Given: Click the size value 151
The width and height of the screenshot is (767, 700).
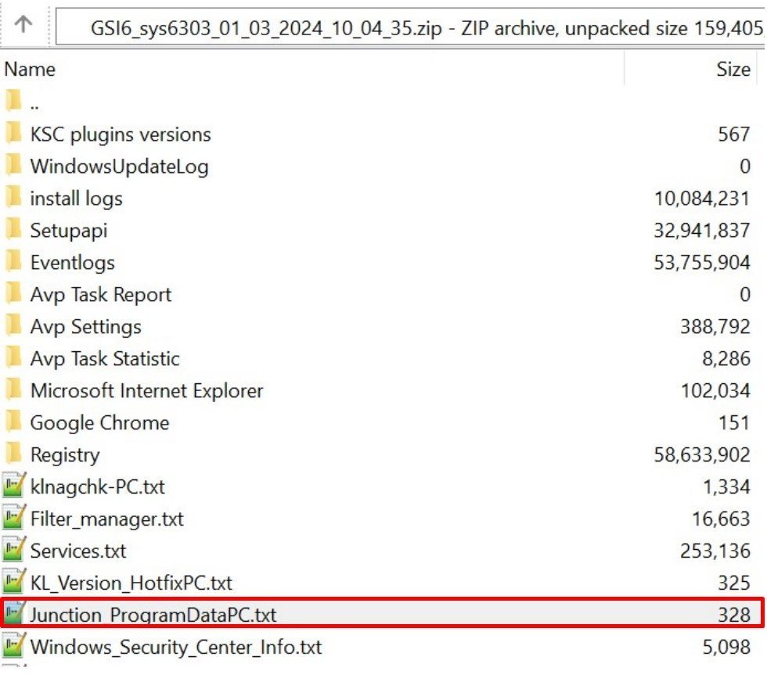Looking at the screenshot, I should tap(734, 423).
